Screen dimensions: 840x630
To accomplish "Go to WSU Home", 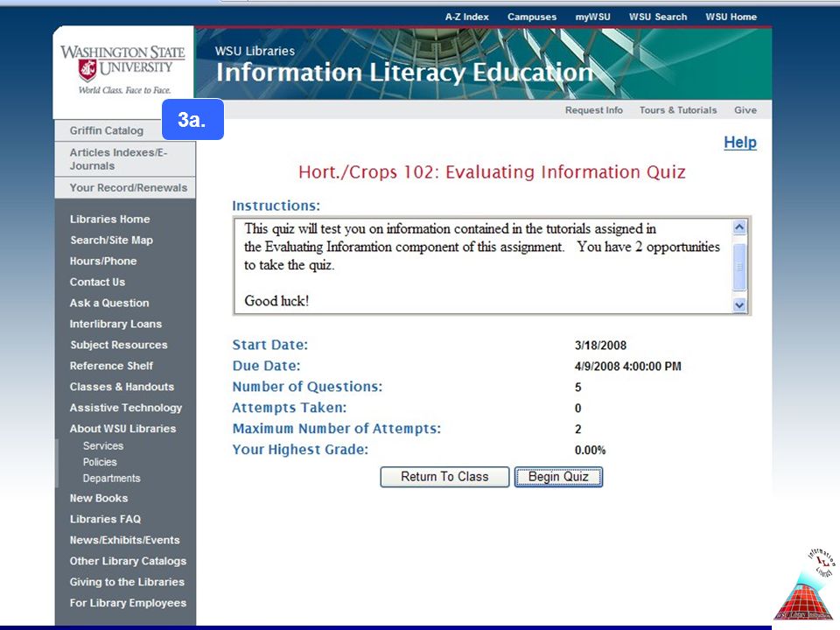I will pyautogui.click(x=731, y=17).
